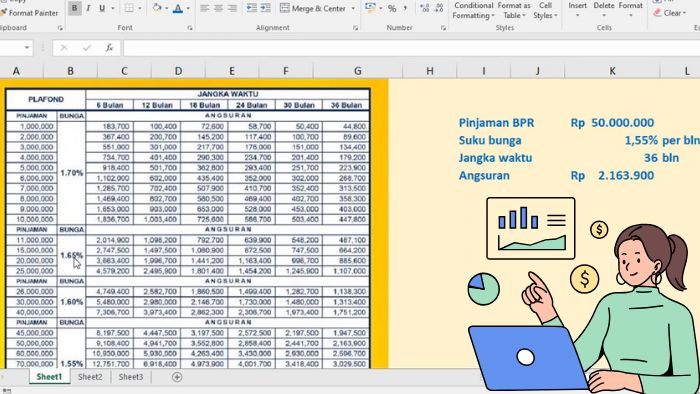The image size is (700, 394).
Task: Open Font settings dialog launcher
Action: 190,28
